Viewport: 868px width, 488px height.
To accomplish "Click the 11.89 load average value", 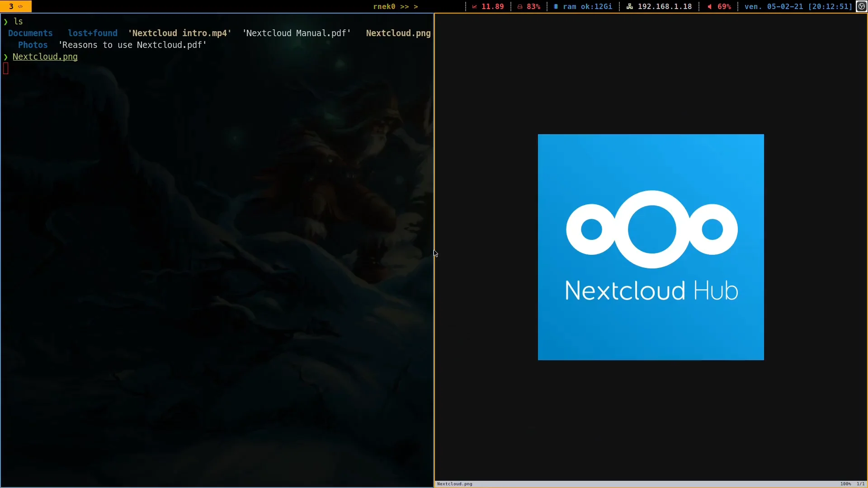I will 492,6.
